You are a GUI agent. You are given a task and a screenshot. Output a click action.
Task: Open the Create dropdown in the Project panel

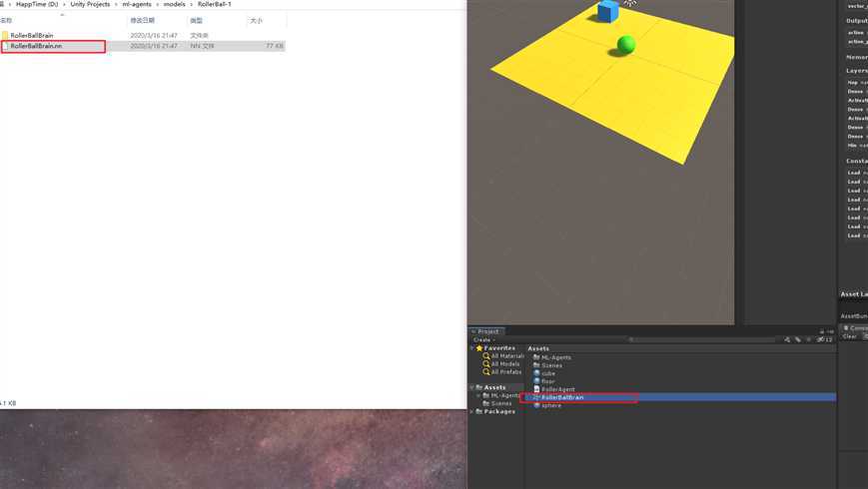[483, 339]
